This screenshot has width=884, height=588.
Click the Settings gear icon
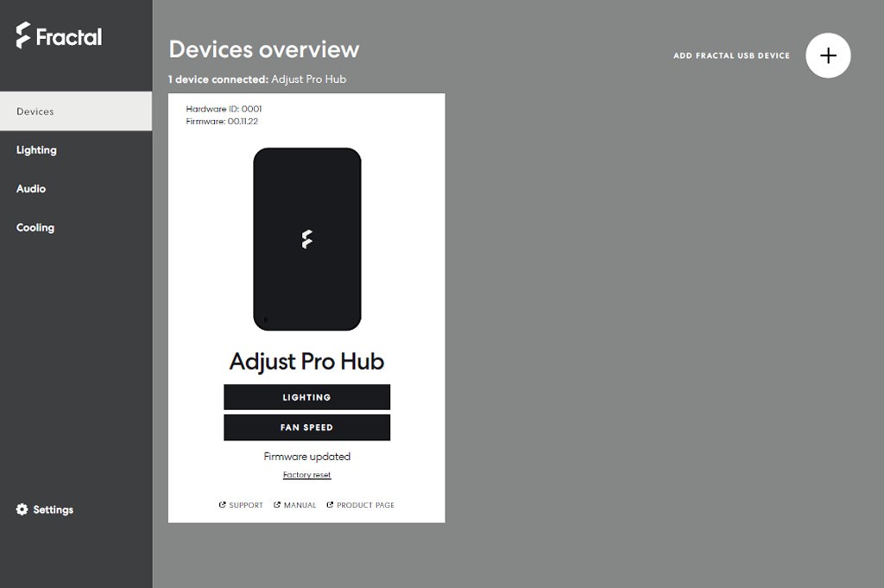coord(22,509)
